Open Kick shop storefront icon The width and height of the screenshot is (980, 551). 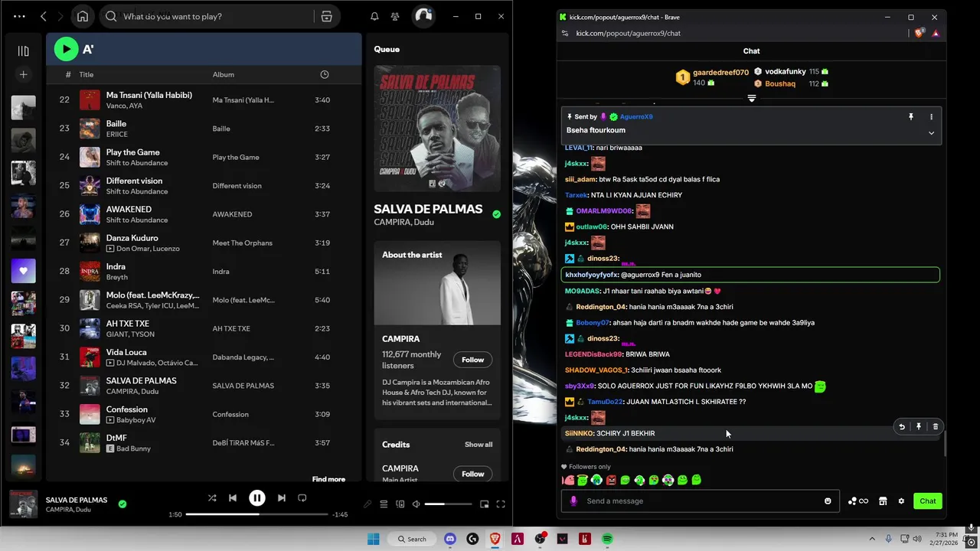pos(883,501)
